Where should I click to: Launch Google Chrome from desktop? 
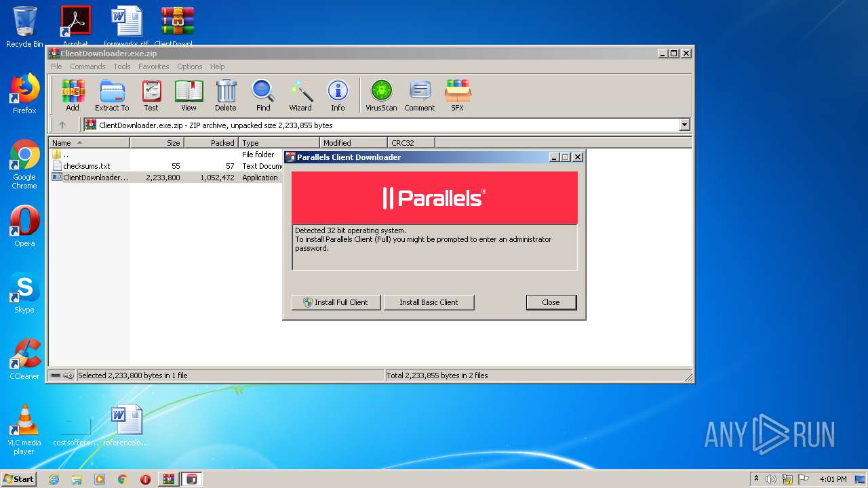pos(24,164)
